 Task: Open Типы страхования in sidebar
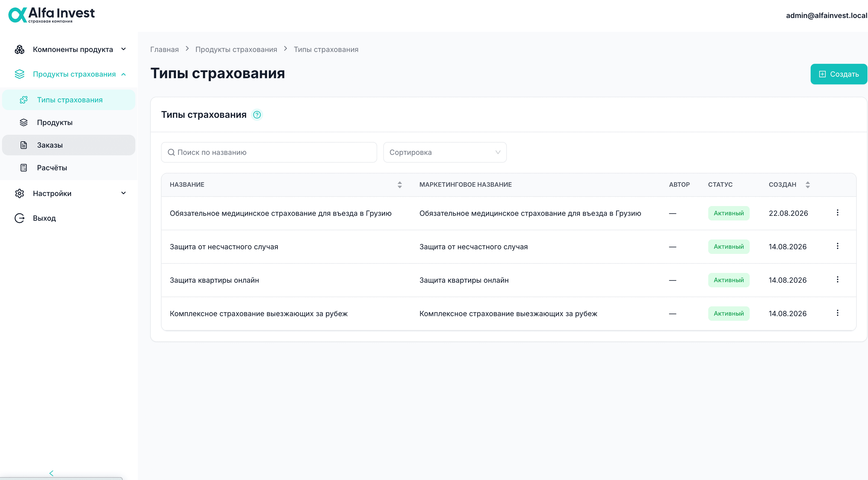click(69, 100)
